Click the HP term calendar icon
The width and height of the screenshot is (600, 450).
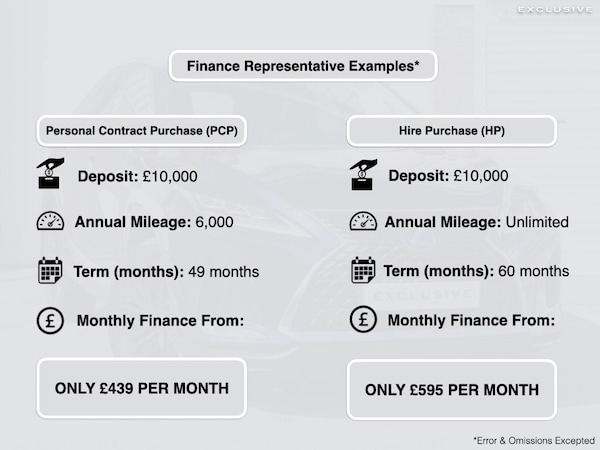(x=363, y=271)
